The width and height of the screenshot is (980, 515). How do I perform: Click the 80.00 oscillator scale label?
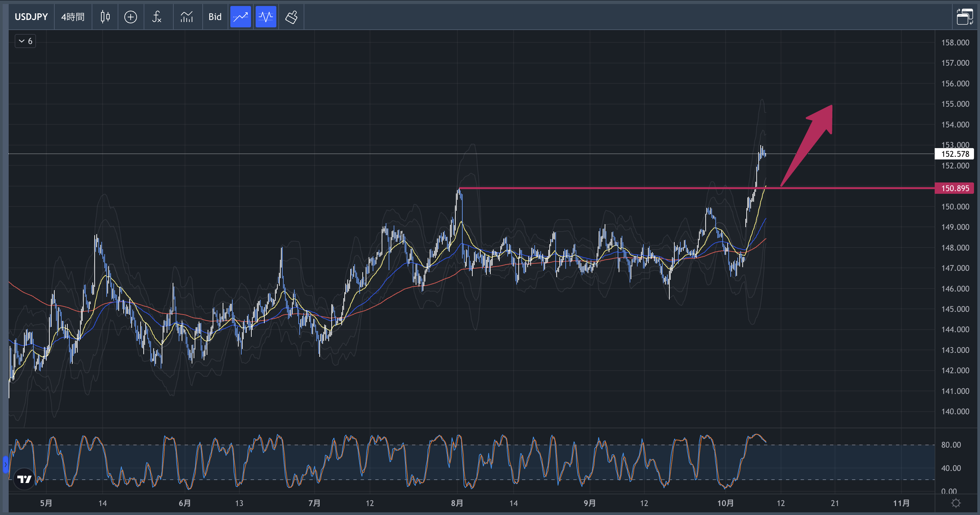pyautogui.click(x=951, y=445)
